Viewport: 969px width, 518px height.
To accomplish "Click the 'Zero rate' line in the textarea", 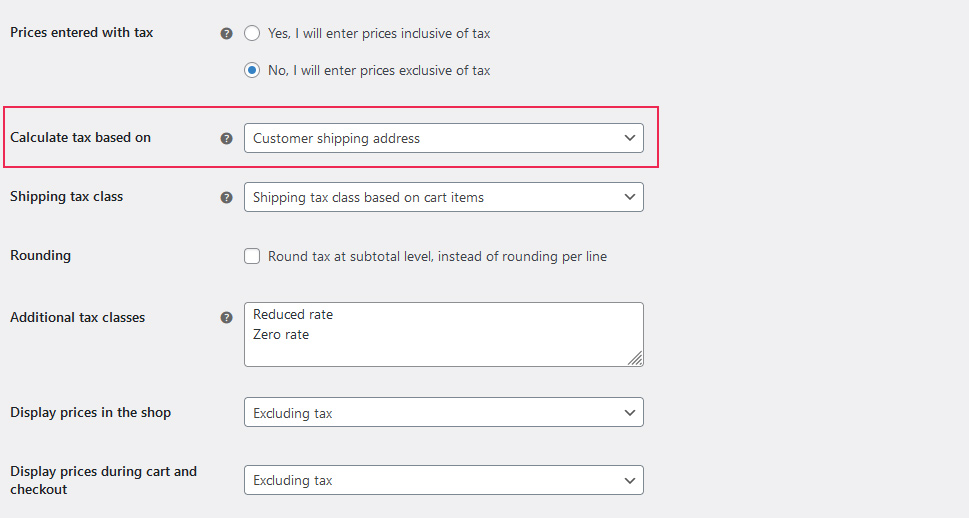I will [x=281, y=334].
